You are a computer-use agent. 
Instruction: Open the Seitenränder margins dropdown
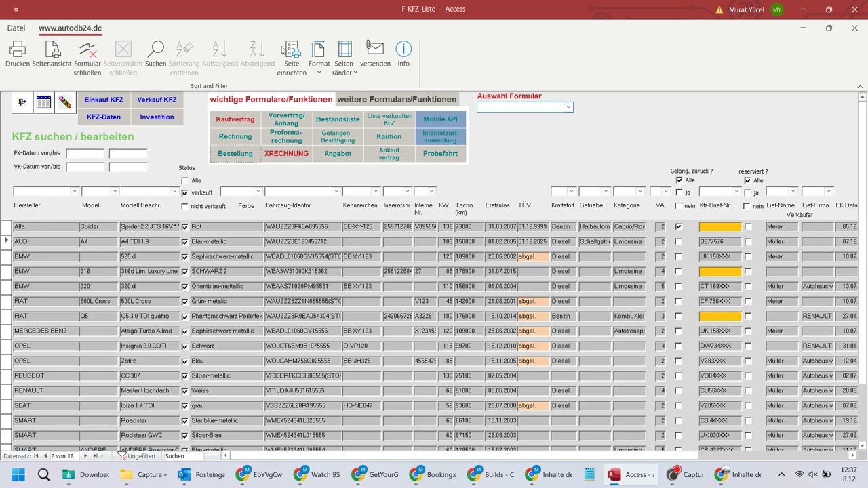[345, 58]
